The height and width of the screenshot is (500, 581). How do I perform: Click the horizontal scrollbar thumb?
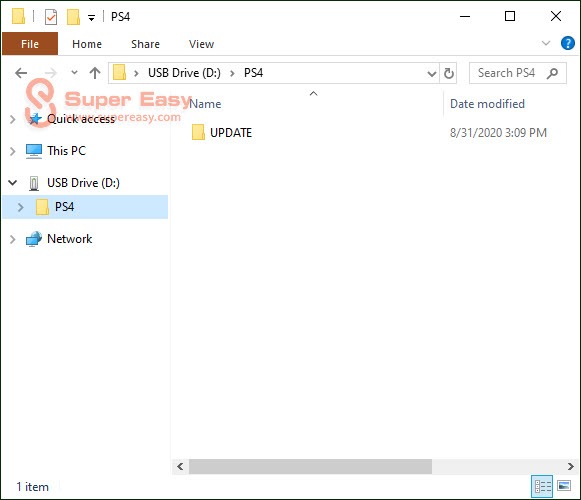click(x=310, y=466)
